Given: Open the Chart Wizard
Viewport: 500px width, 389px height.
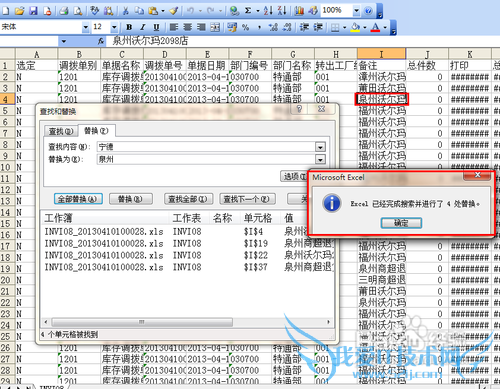Looking at the screenshot, I should (x=299, y=11).
